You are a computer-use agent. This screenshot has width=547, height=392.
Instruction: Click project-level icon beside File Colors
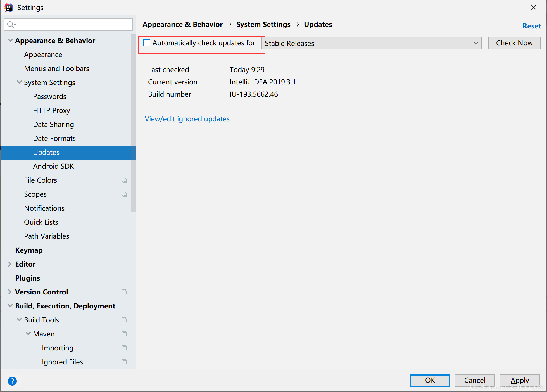[x=124, y=180]
